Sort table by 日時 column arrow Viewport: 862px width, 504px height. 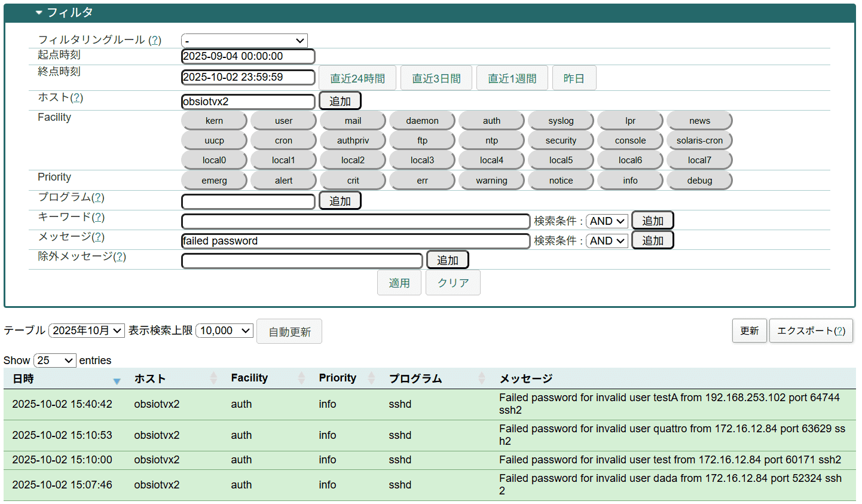click(117, 380)
